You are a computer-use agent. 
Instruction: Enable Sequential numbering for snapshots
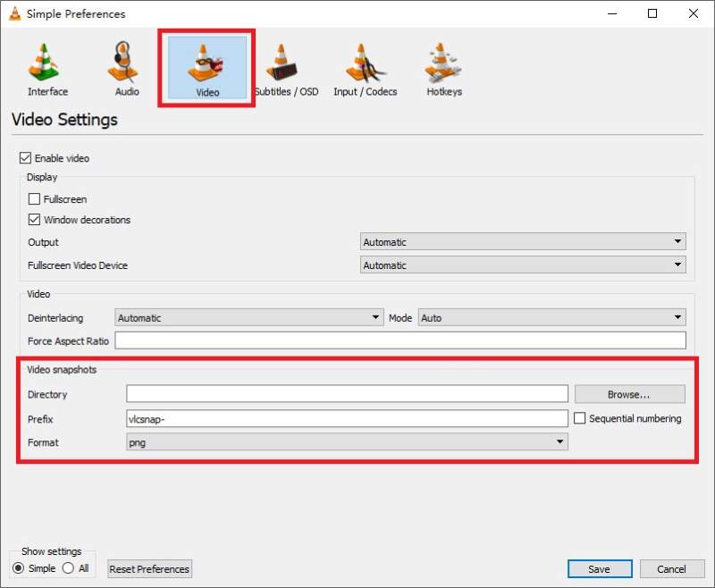[x=579, y=418]
